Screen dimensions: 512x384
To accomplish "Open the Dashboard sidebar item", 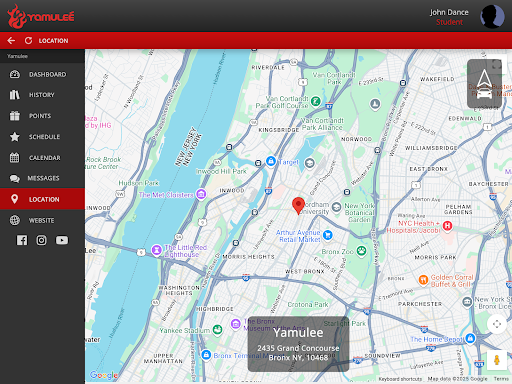I will pyautogui.click(x=42, y=74).
